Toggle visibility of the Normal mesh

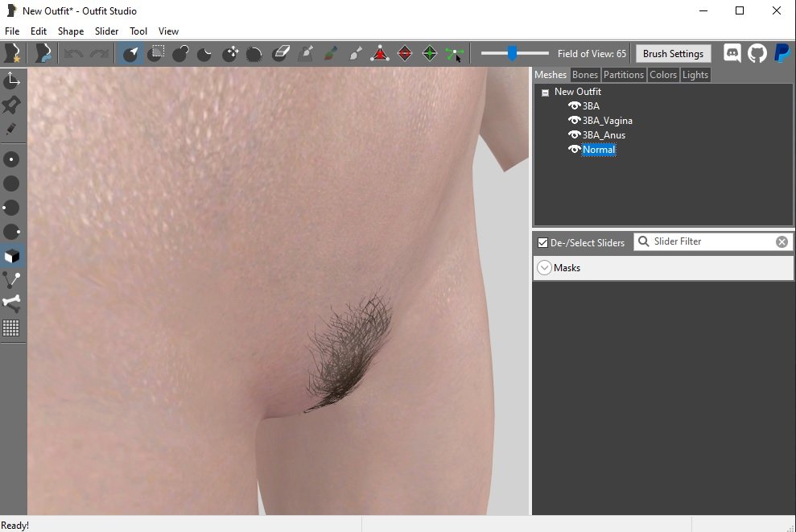tap(574, 150)
